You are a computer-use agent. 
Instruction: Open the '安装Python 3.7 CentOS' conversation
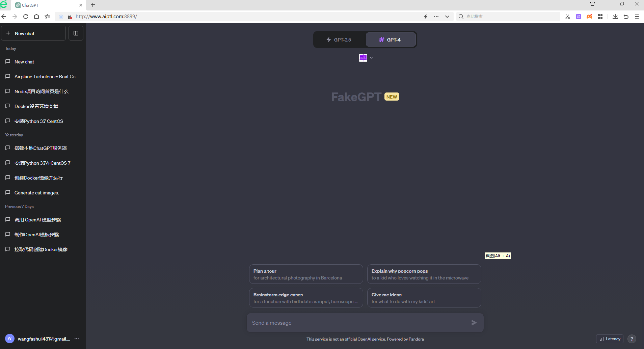pos(43,121)
